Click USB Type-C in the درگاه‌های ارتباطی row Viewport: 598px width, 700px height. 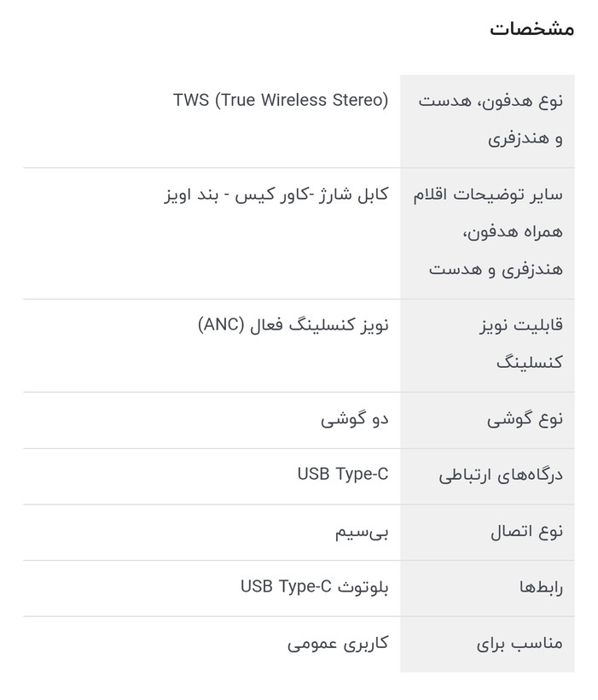(342, 474)
